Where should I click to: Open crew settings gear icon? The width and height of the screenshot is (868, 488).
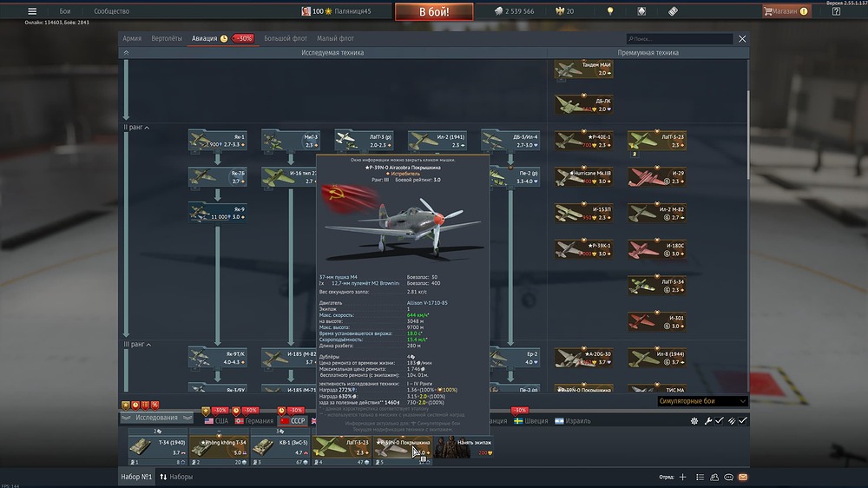694,421
